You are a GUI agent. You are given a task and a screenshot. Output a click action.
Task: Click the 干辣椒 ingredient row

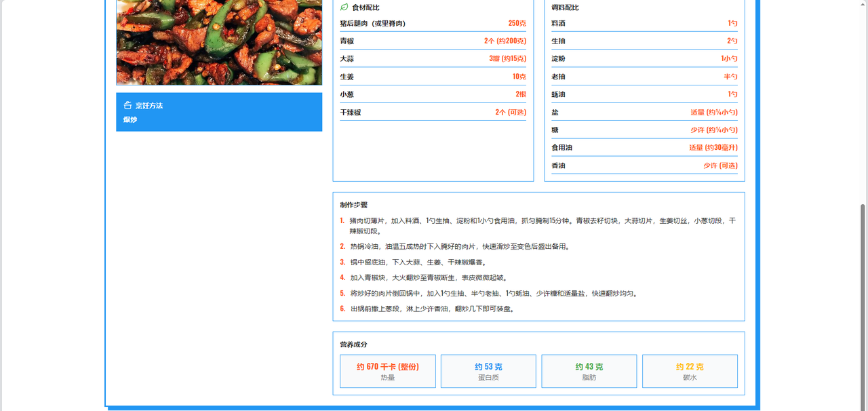pos(433,113)
